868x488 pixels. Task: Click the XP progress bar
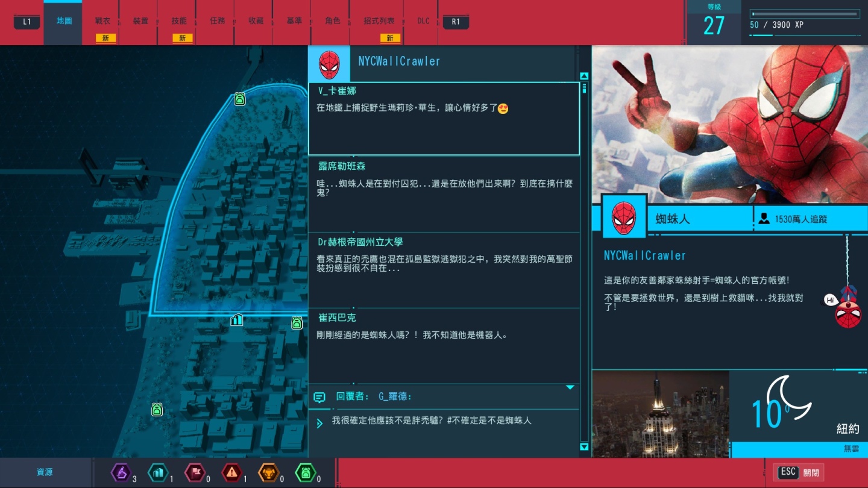804,14
